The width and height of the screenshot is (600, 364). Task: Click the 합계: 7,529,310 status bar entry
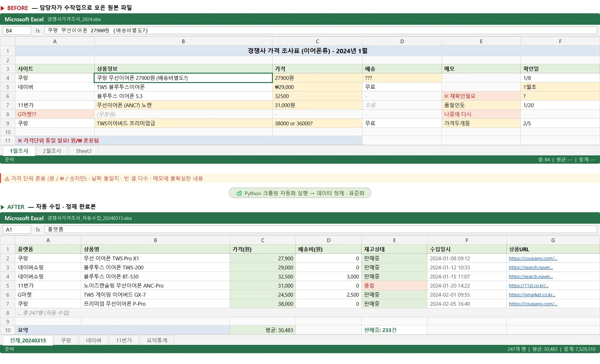point(580,349)
